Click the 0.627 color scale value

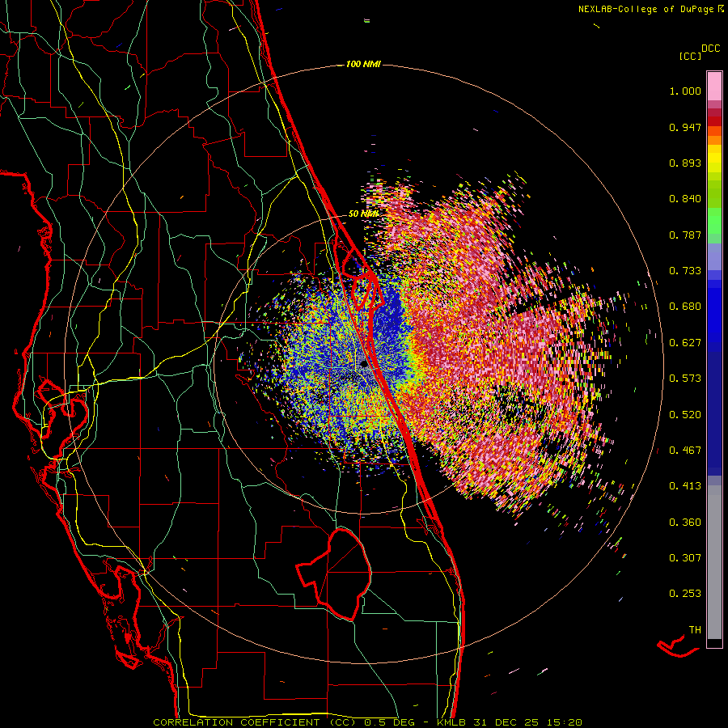point(685,343)
